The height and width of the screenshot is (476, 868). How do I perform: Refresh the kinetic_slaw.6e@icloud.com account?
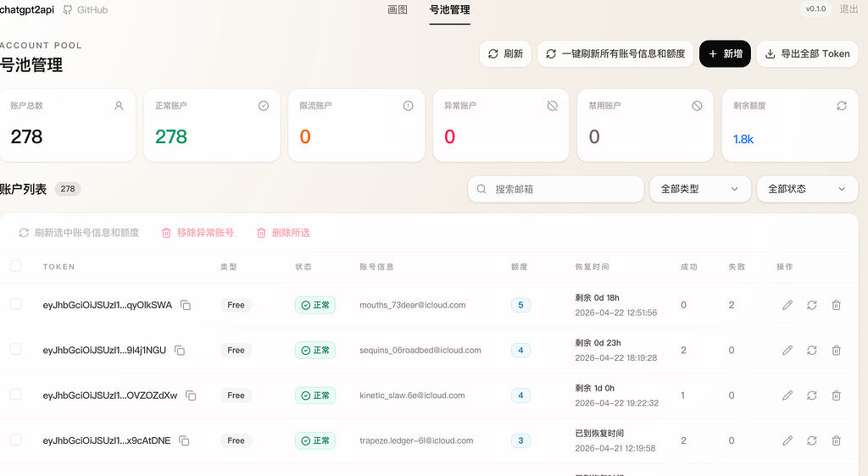[811, 396]
